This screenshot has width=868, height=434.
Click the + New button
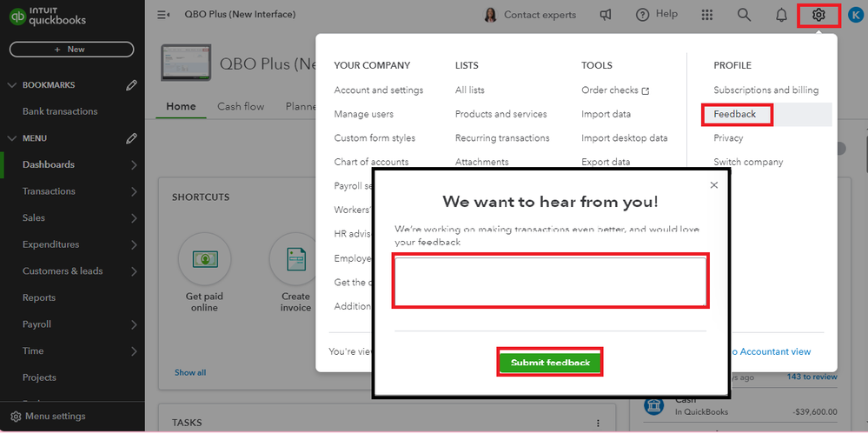pyautogui.click(x=71, y=50)
